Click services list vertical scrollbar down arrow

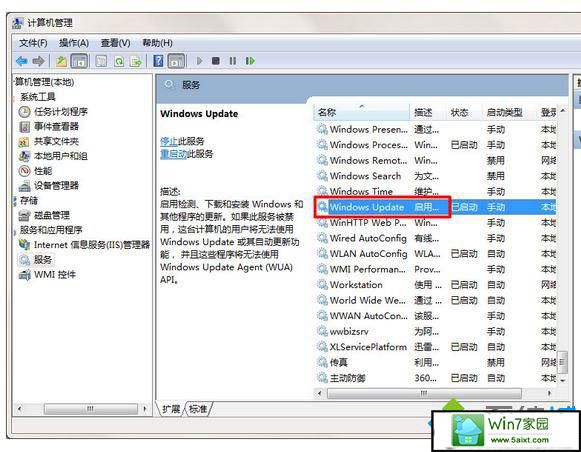point(563,380)
